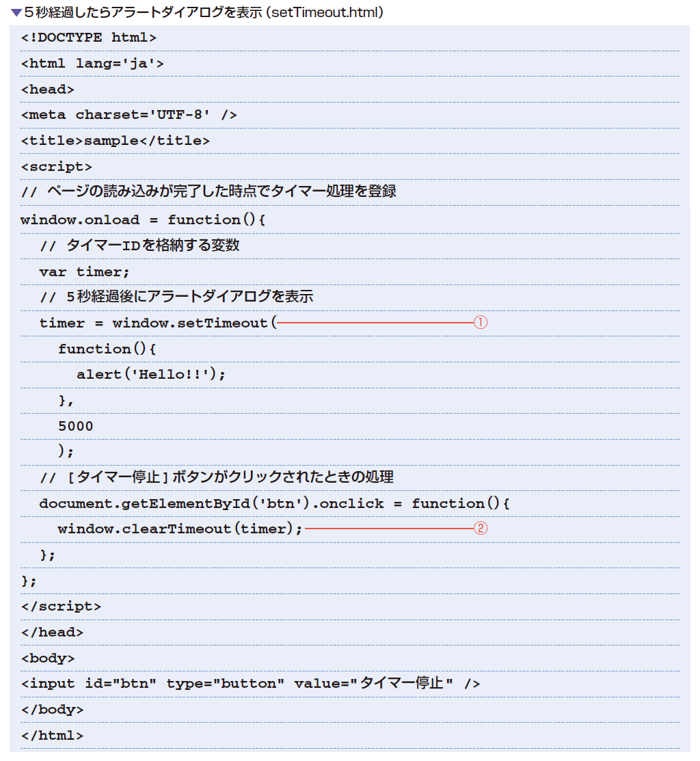Viewport: 700px width, 761px height.
Task: Click the 'window.clearTimeout(timer);' line
Action: click(x=180, y=529)
